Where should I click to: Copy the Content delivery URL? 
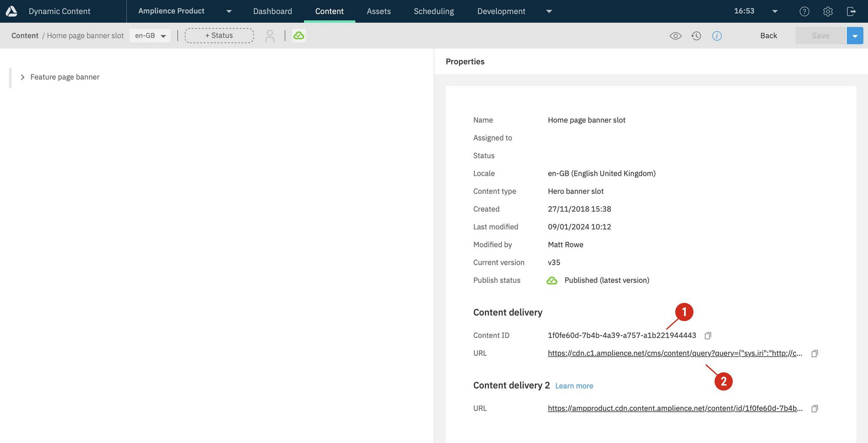[815, 353]
